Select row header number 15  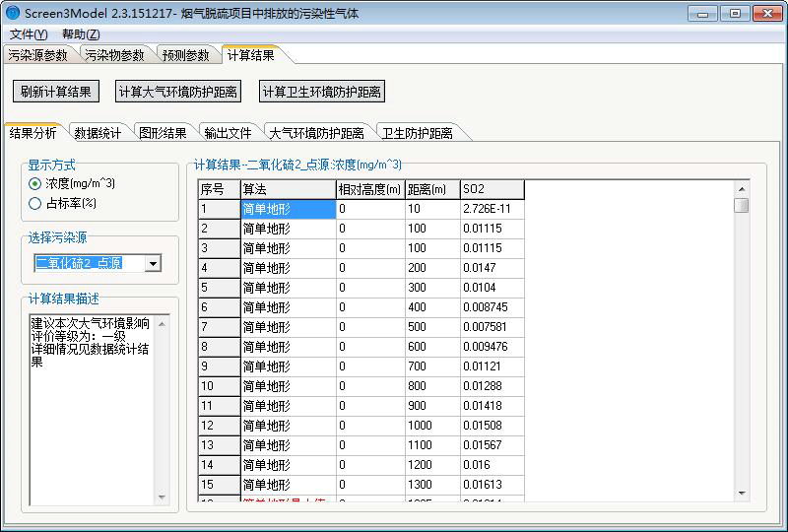(219, 485)
